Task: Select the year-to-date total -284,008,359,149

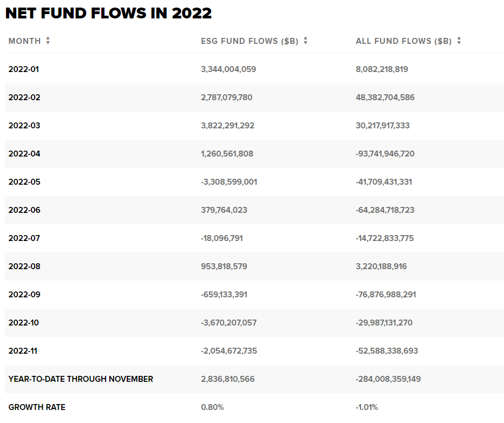Action: tap(388, 379)
